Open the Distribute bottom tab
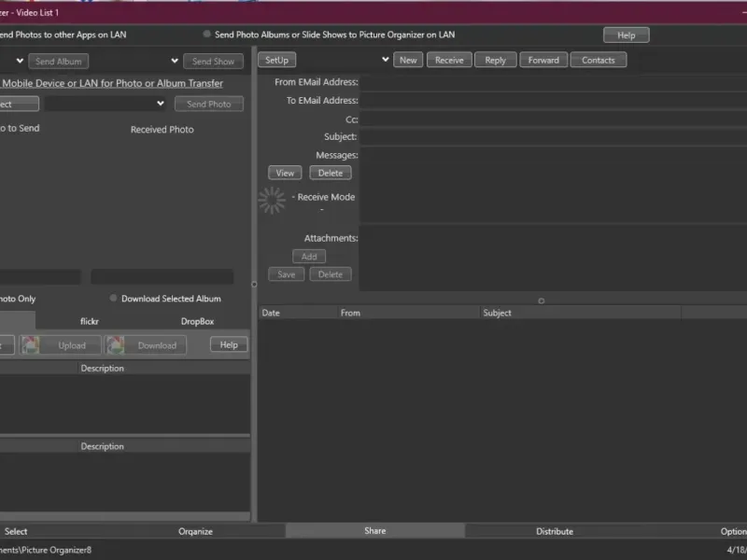Viewport: 747px width, 560px height. point(555,531)
